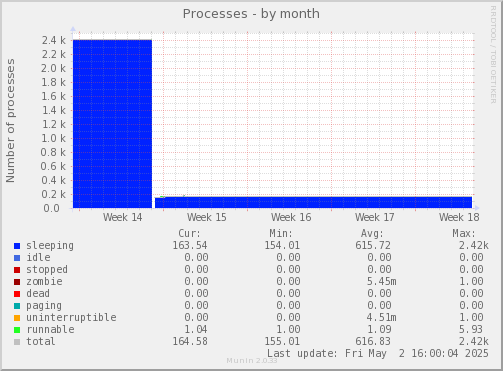Image resolution: width=503 pixels, height=371 pixels.
Task: Click uninterruptible average value 4.51m
Action: click(382, 317)
